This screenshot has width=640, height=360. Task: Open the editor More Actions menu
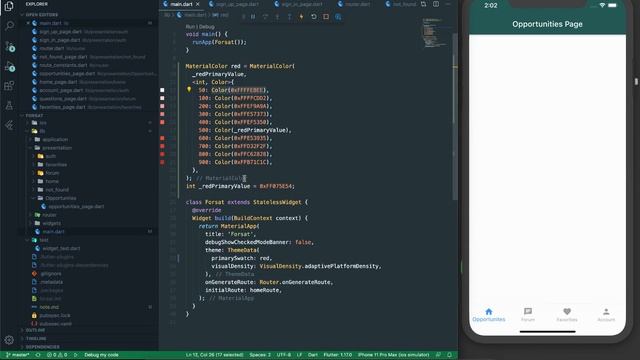tap(448, 4)
